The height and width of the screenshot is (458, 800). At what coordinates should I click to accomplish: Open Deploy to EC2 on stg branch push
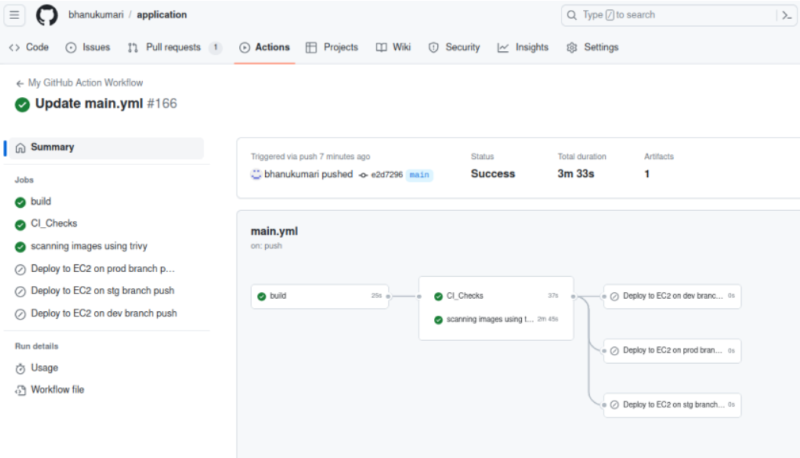click(103, 291)
